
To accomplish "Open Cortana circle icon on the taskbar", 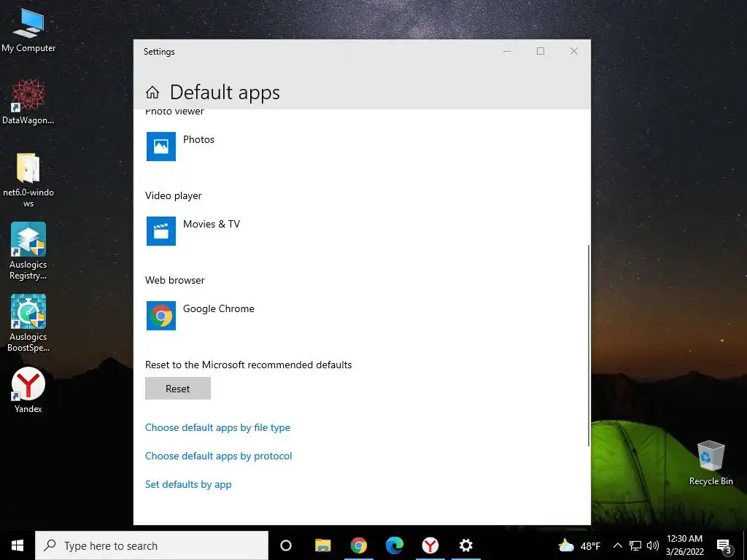I will tap(286, 545).
